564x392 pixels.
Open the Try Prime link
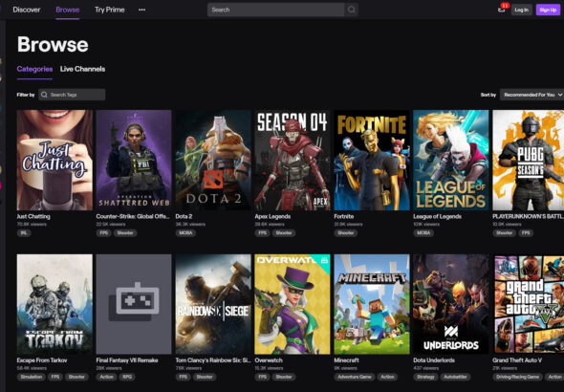click(109, 10)
